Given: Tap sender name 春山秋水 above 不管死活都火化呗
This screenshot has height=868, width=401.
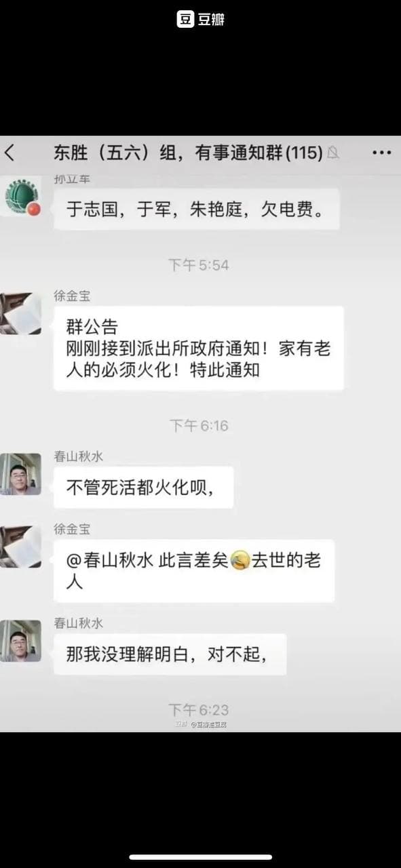Looking at the screenshot, I should tap(79, 457).
